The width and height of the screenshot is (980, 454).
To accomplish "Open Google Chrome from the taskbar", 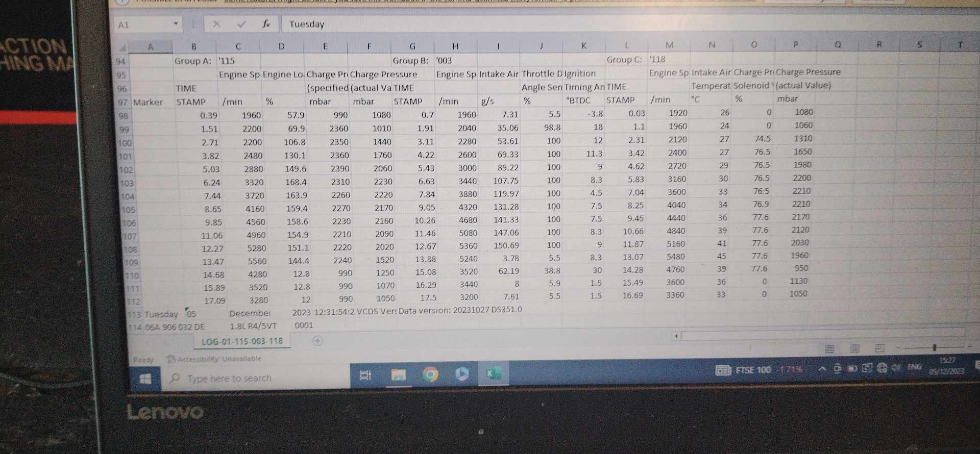I will click(x=430, y=375).
